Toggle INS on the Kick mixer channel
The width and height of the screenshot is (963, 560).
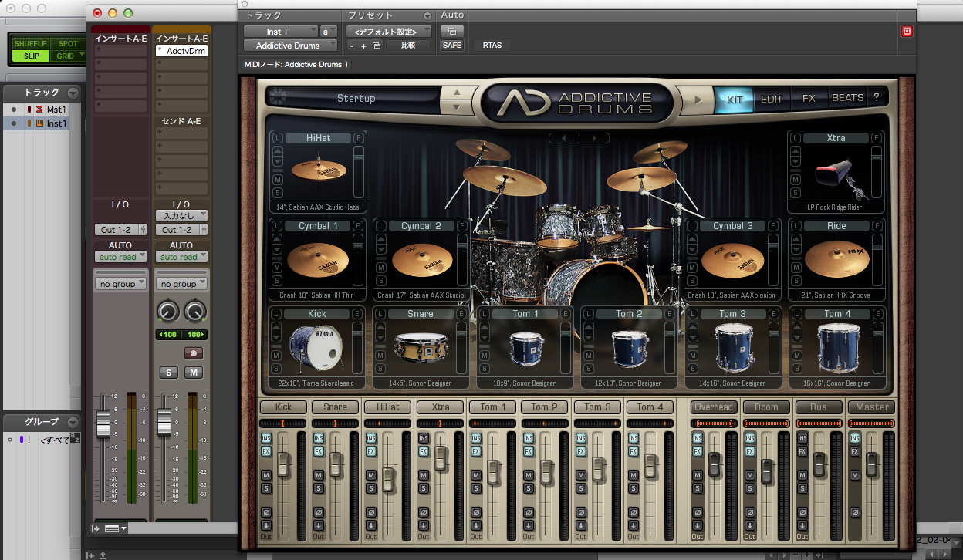(265, 438)
